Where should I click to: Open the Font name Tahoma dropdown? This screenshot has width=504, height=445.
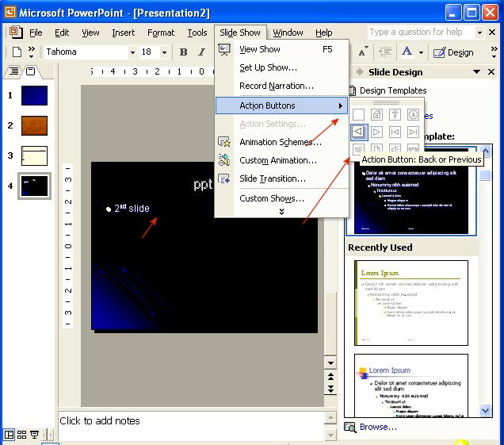coord(132,52)
